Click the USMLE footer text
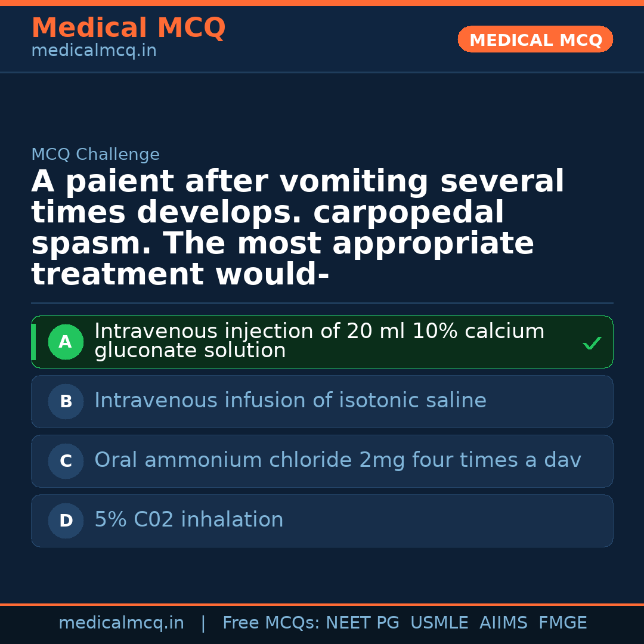Image resolution: width=644 pixels, height=644 pixels. [x=439, y=623]
